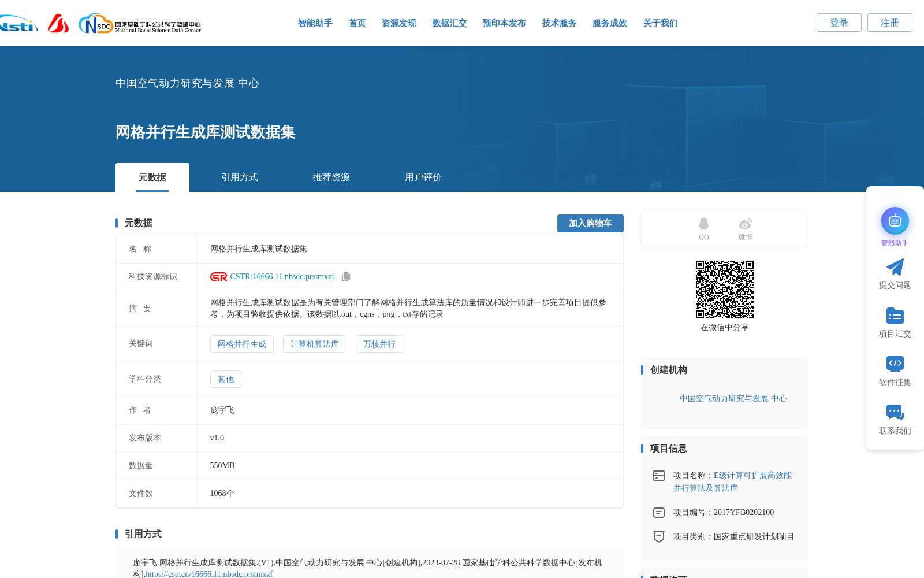The image size is (924, 578).
Task: Open the cstr.cn citation link
Action: tap(209, 574)
